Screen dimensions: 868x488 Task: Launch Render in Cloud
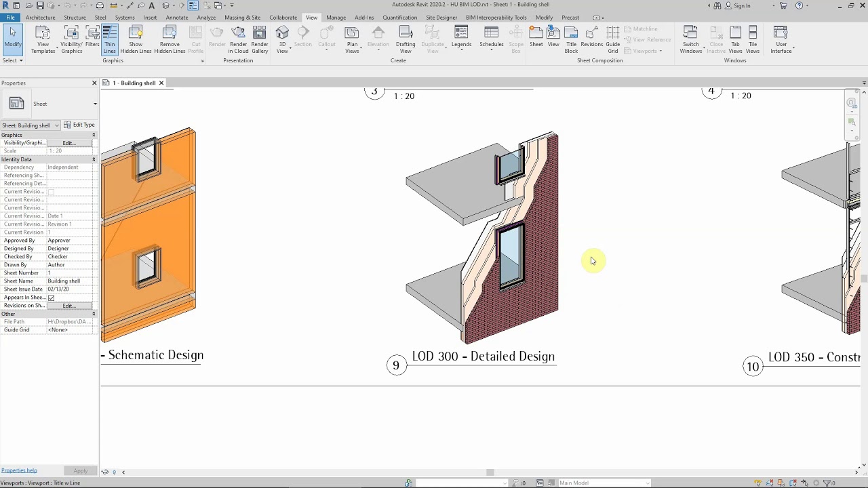pos(238,39)
